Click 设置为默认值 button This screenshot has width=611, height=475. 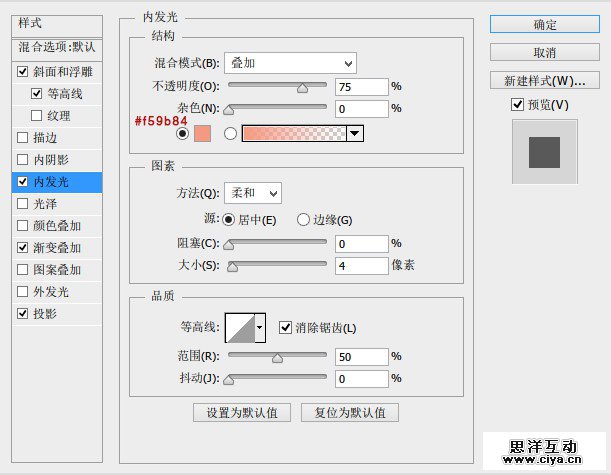tap(242, 413)
